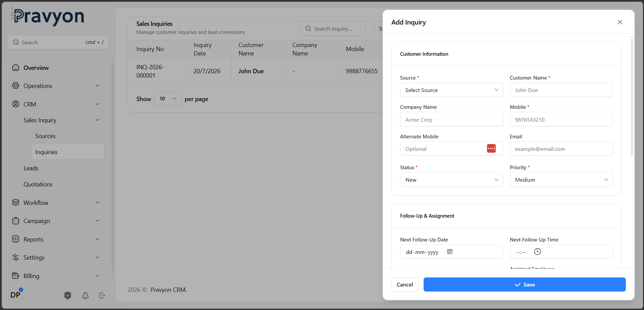
Task: Open the calendar picker icon in Next Follow-Up Date
Action: [x=450, y=252]
